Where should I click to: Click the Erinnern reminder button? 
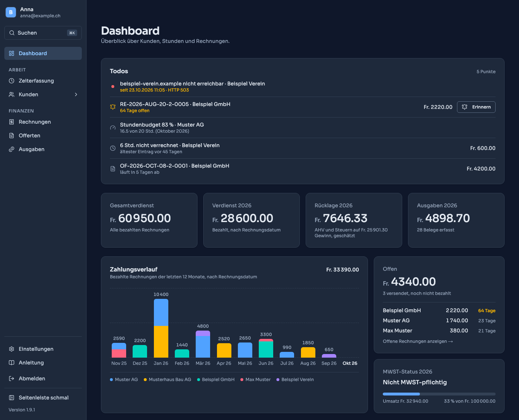point(476,107)
